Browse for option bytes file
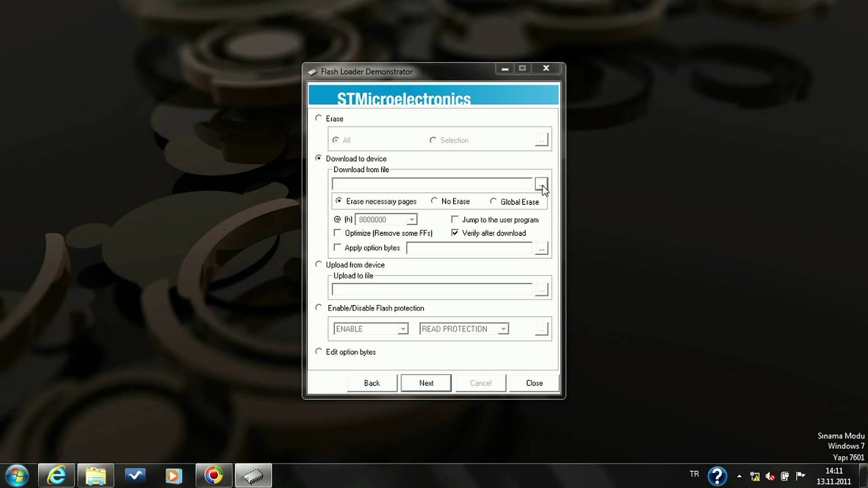868x488 pixels. 540,248
